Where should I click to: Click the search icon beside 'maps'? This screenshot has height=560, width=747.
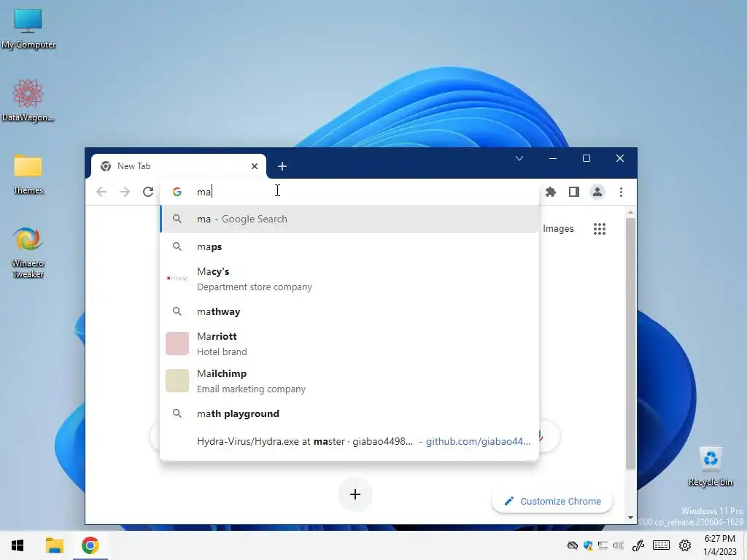177,246
